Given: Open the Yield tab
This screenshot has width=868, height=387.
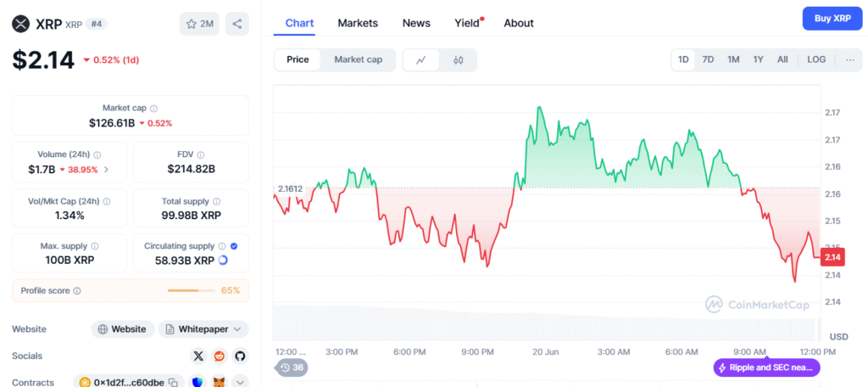Looking at the screenshot, I should [467, 23].
